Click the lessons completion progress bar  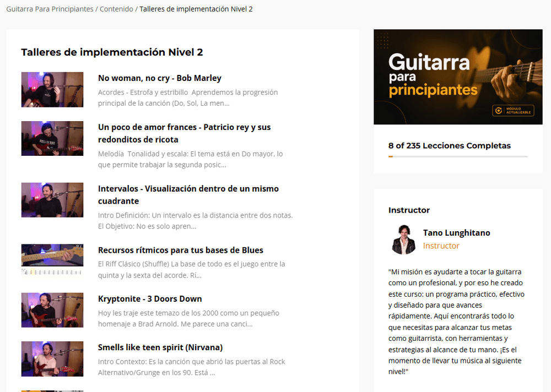(458, 157)
